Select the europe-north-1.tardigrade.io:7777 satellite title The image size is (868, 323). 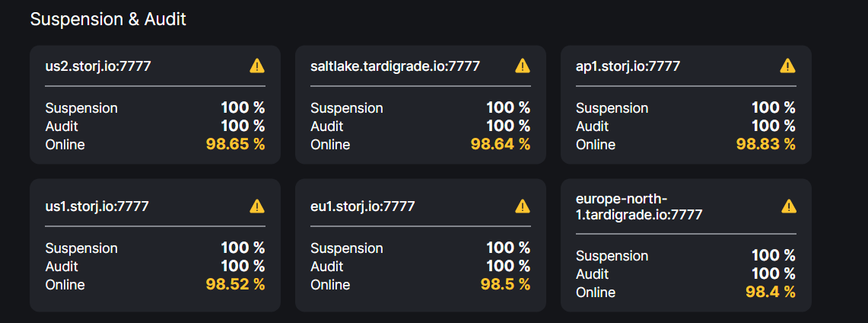click(x=639, y=206)
